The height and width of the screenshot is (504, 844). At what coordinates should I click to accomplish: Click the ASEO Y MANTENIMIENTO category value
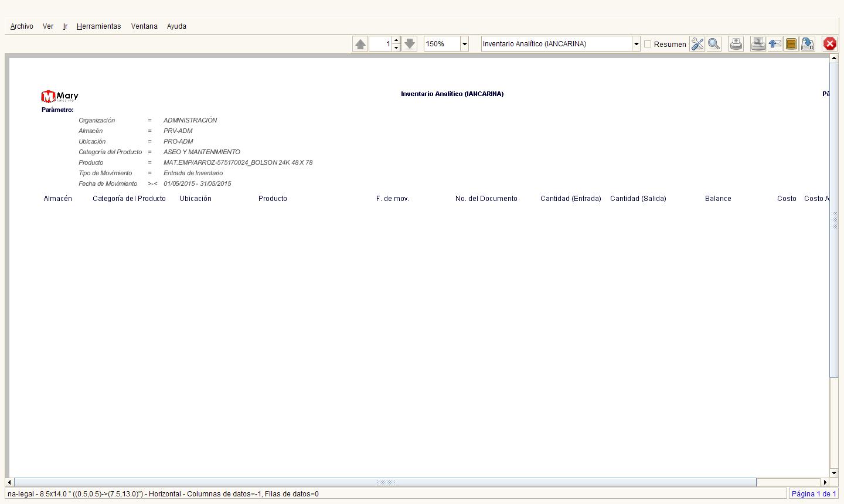coord(202,152)
